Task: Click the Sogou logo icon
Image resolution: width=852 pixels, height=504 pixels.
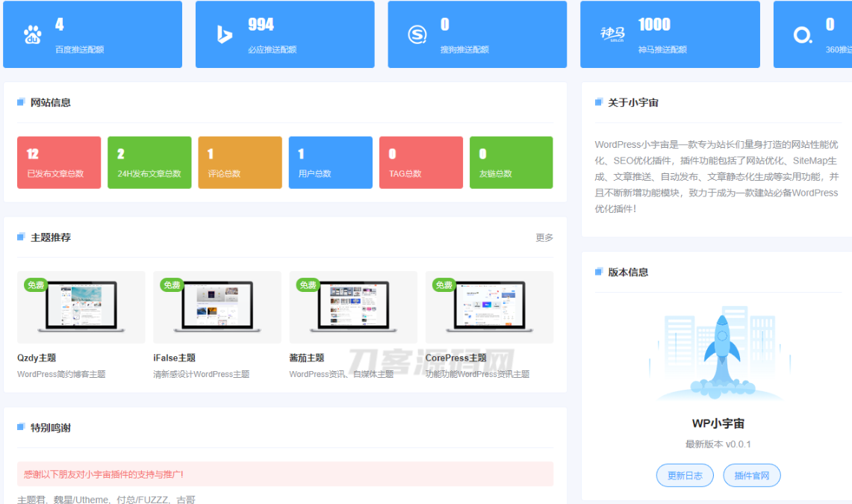Action: pos(417,35)
